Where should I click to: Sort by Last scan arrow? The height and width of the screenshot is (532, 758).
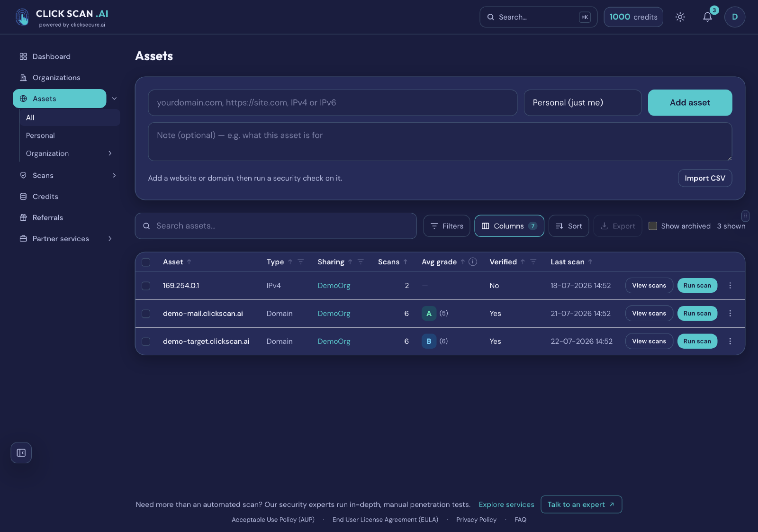coord(590,262)
